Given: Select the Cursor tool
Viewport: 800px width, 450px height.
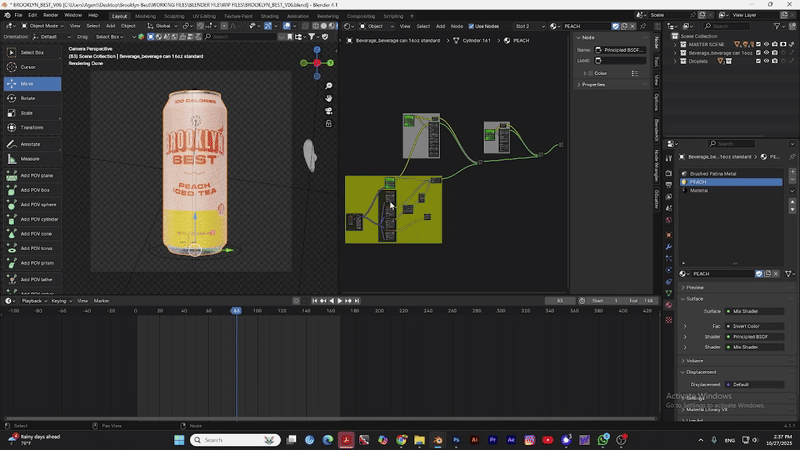Looking at the screenshot, I should (x=30, y=67).
